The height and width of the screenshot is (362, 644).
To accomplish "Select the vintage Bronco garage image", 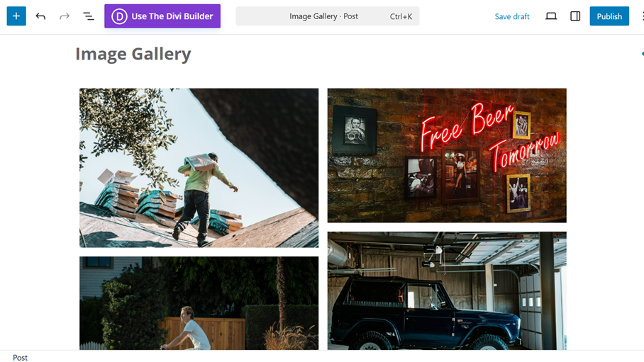I will 447,290.
